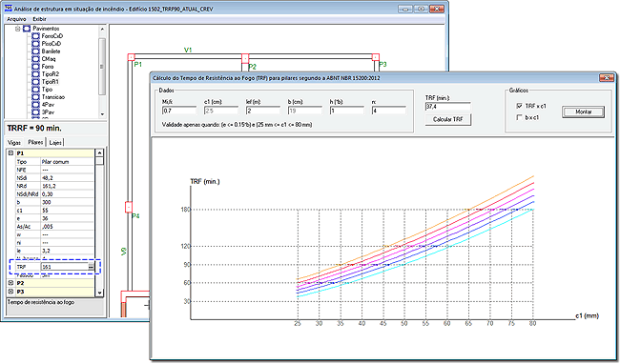
Task: Switch to the Vigas tab
Action: click(x=14, y=143)
